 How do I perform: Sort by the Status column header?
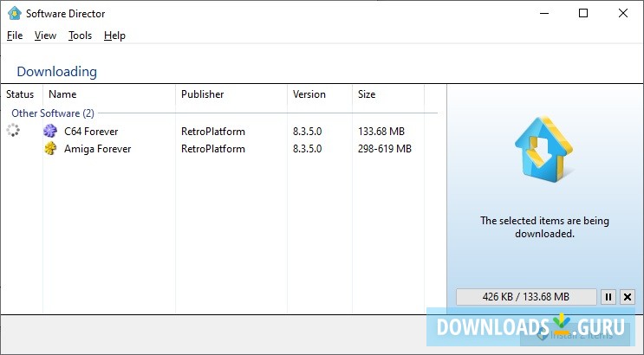[22, 94]
